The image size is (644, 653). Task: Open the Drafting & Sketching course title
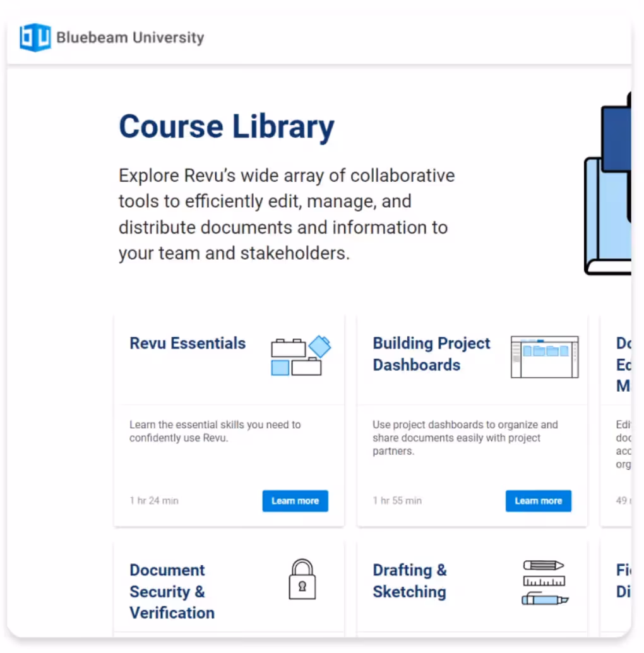[409, 580]
